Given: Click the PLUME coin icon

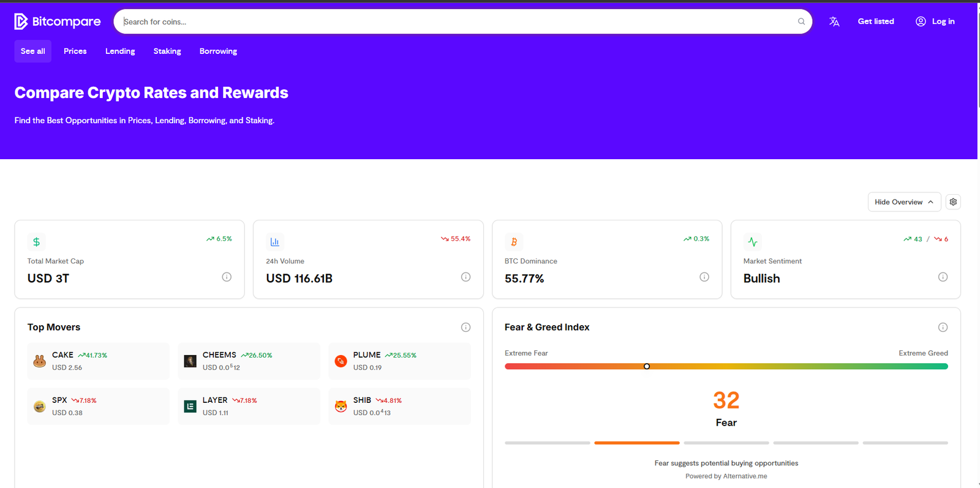Looking at the screenshot, I should [x=341, y=361].
